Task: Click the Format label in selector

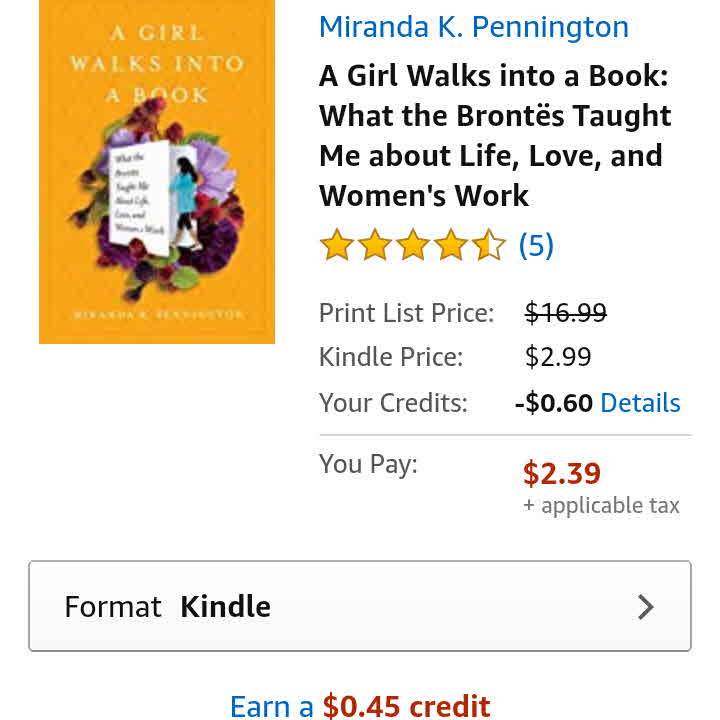Action: click(113, 607)
